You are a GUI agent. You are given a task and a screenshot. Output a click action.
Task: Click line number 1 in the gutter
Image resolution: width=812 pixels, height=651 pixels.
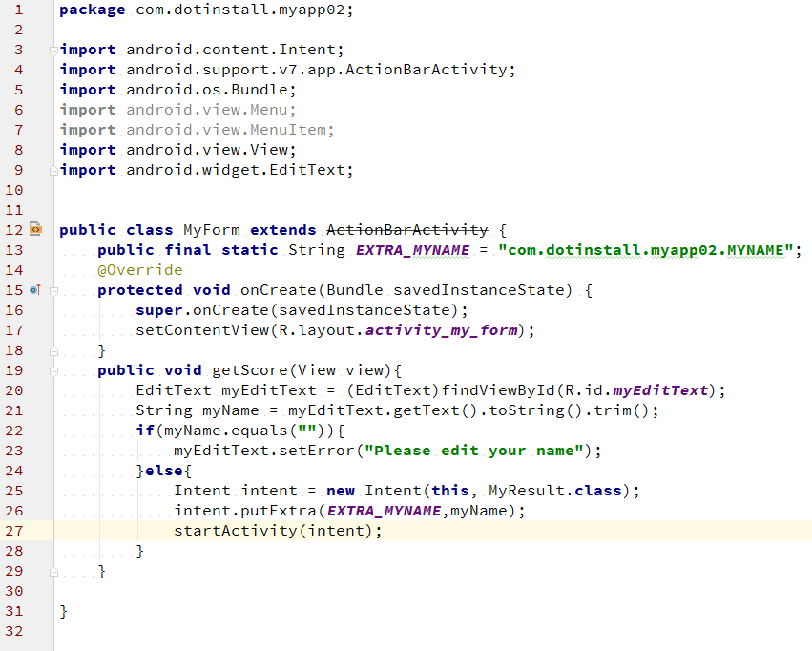[19, 10]
